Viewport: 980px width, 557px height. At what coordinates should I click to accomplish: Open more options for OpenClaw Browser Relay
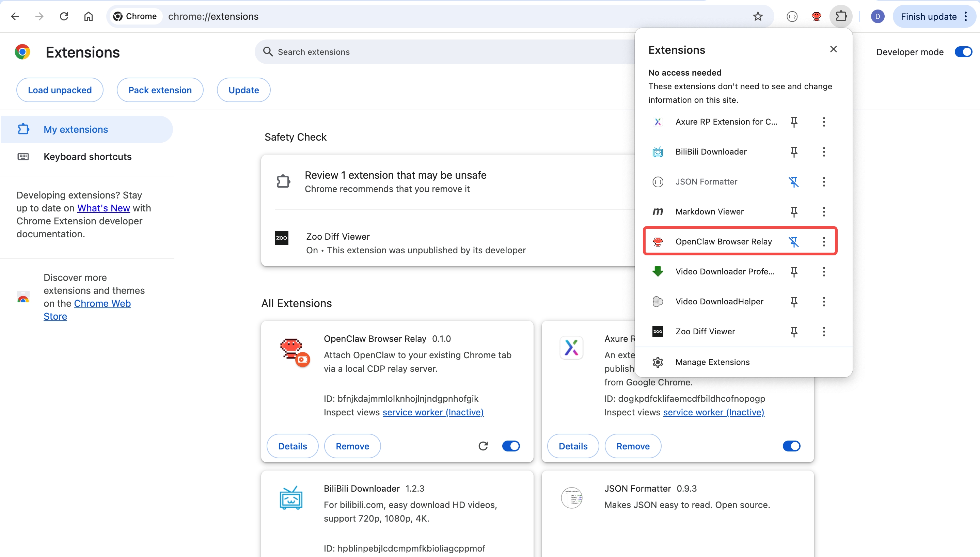(x=824, y=242)
